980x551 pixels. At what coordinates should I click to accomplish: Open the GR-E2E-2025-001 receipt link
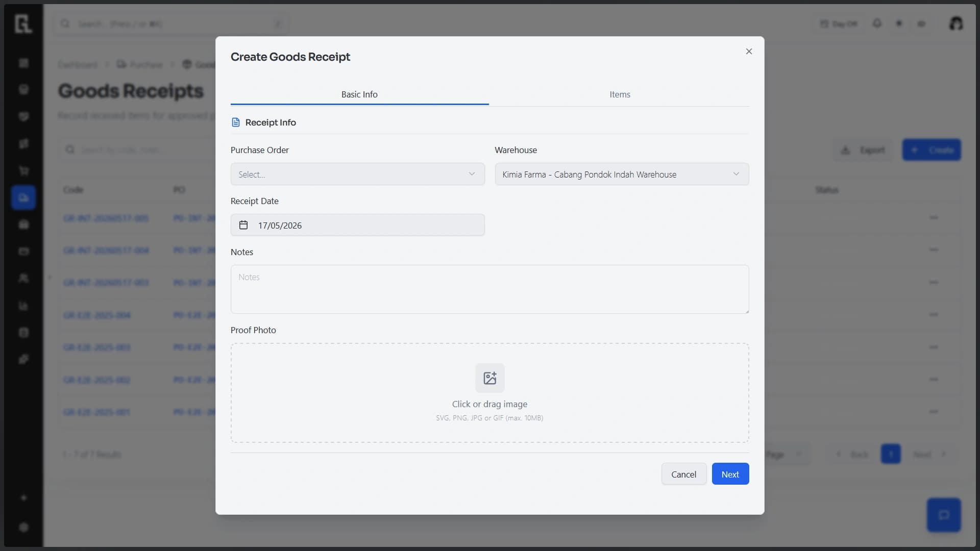point(96,412)
